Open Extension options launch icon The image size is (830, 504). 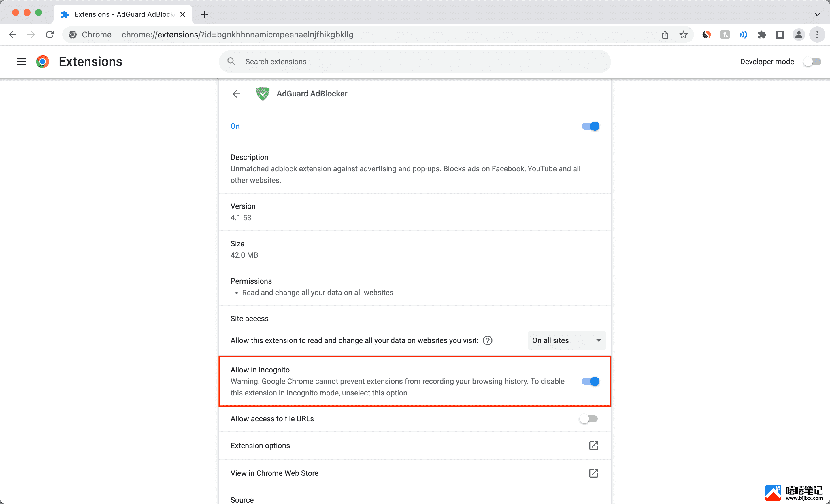[593, 446]
